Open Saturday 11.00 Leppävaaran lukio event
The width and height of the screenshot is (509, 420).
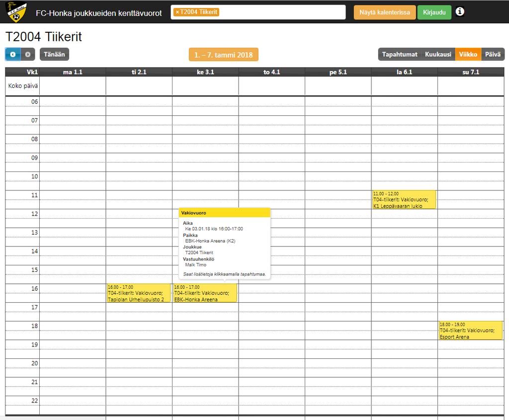[x=404, y=200]
